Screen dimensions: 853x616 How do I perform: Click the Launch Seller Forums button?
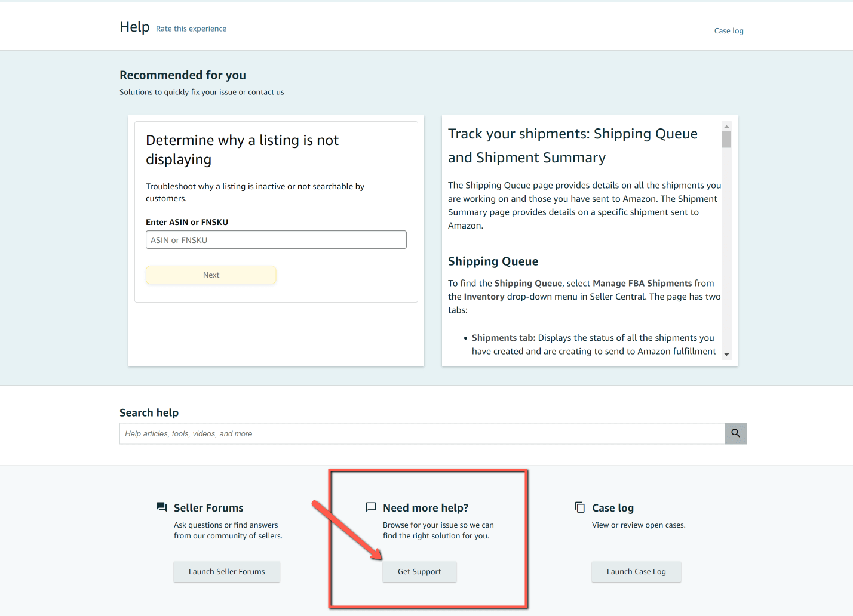226,572
